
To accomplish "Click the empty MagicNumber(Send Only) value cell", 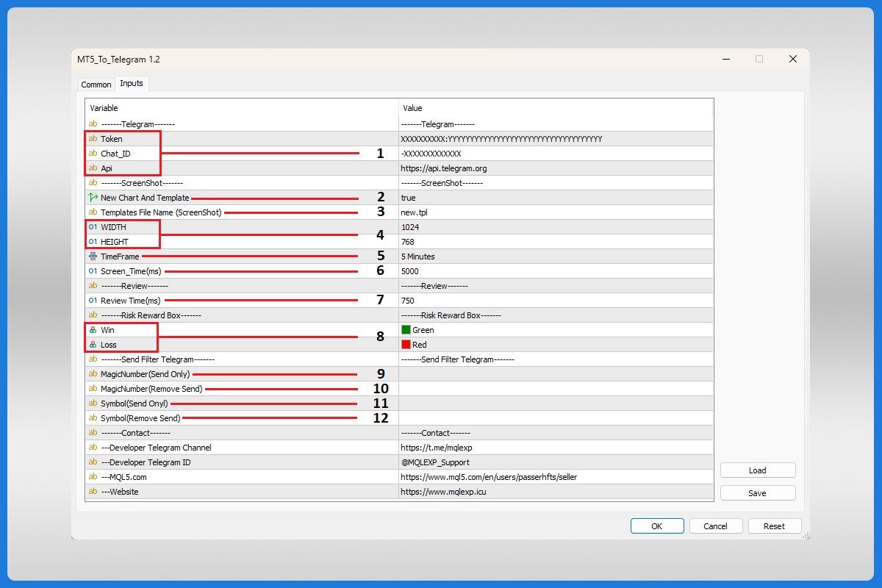I will [556, 374].
